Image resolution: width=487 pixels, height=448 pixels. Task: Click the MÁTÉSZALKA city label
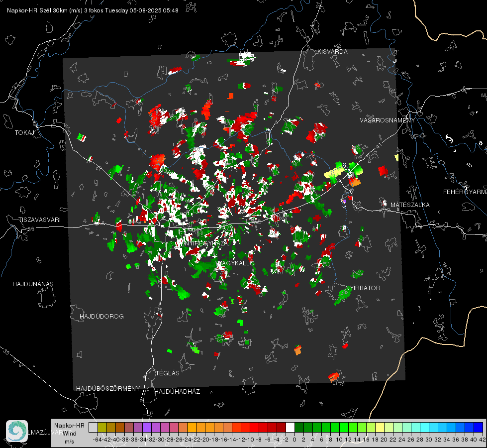pyautogui.click(x=410, y=205)
